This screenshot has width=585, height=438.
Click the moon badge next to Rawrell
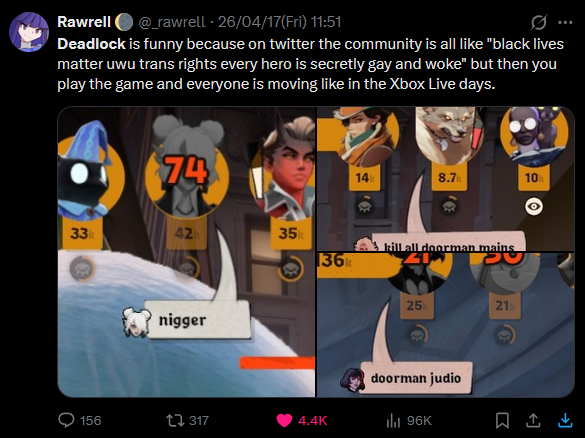point(124,22)
